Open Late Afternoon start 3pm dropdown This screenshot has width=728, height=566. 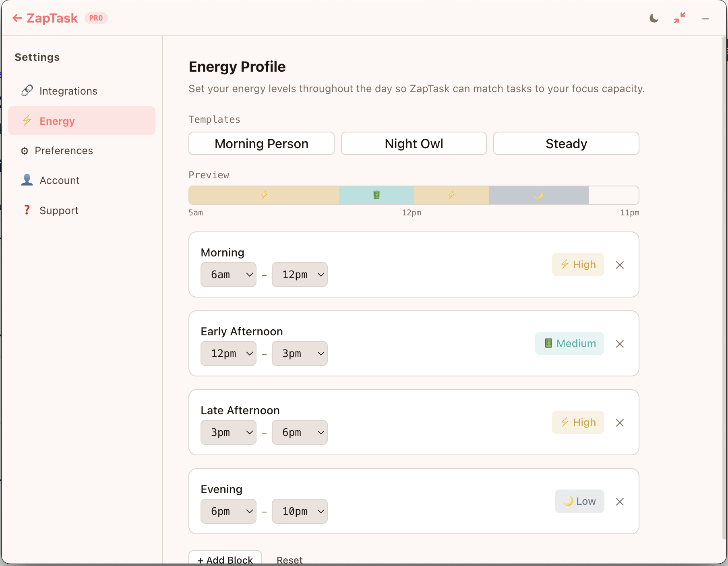228,432
